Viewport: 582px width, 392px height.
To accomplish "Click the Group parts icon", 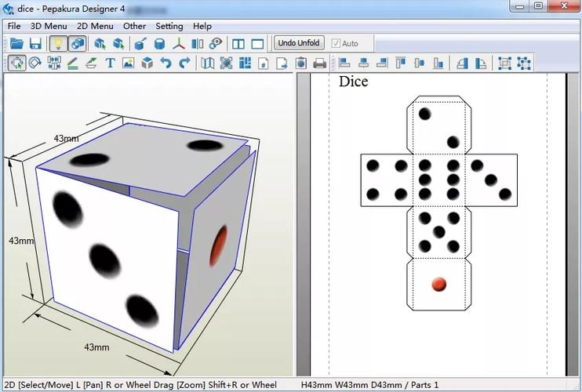I will coord(505,63).
